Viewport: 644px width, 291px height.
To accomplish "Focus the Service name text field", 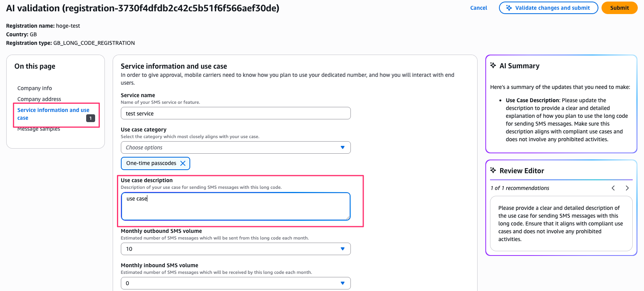I will pos(235,114).
